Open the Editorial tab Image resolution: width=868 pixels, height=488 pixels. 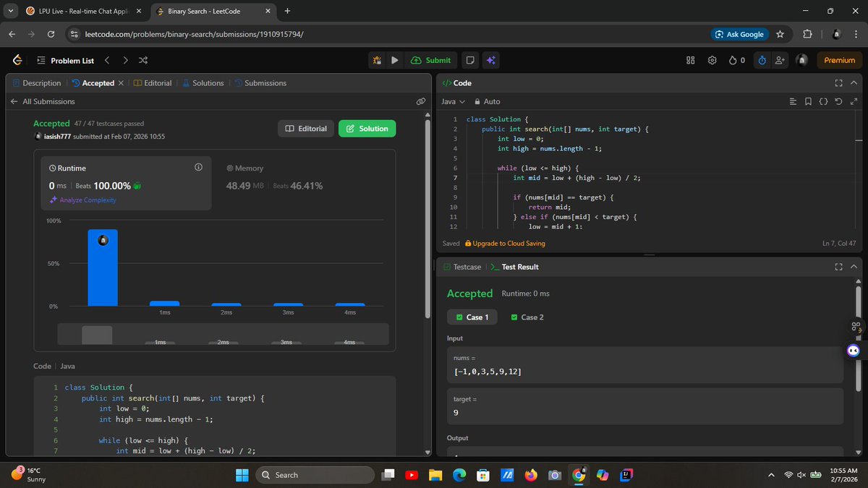click(153, 83)
